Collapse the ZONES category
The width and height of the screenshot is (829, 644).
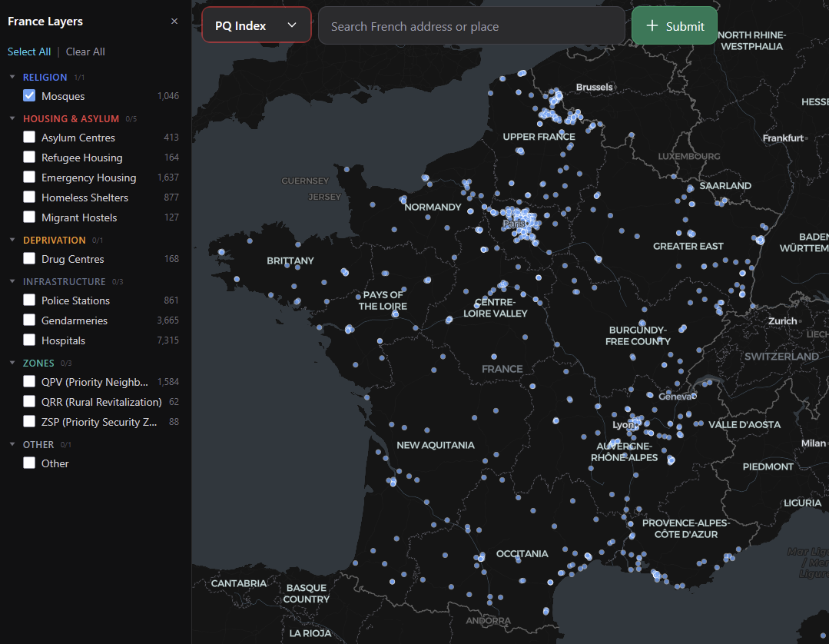point(12,363)
